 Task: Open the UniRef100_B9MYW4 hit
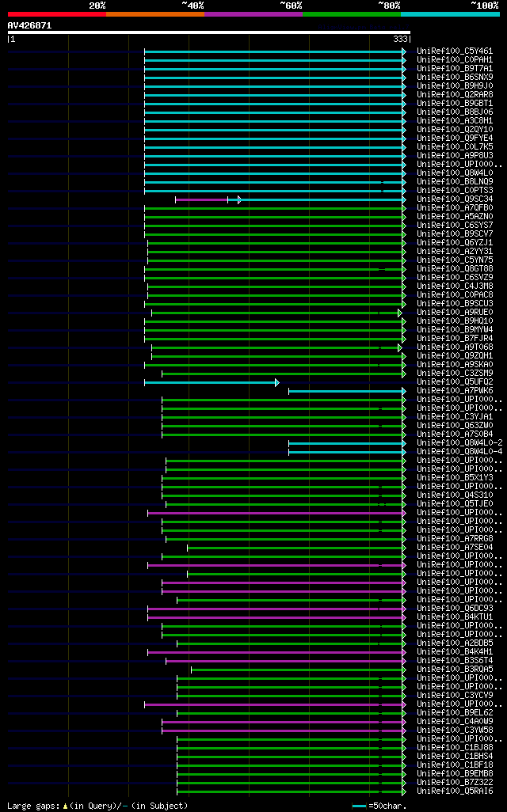pos(455,330)
